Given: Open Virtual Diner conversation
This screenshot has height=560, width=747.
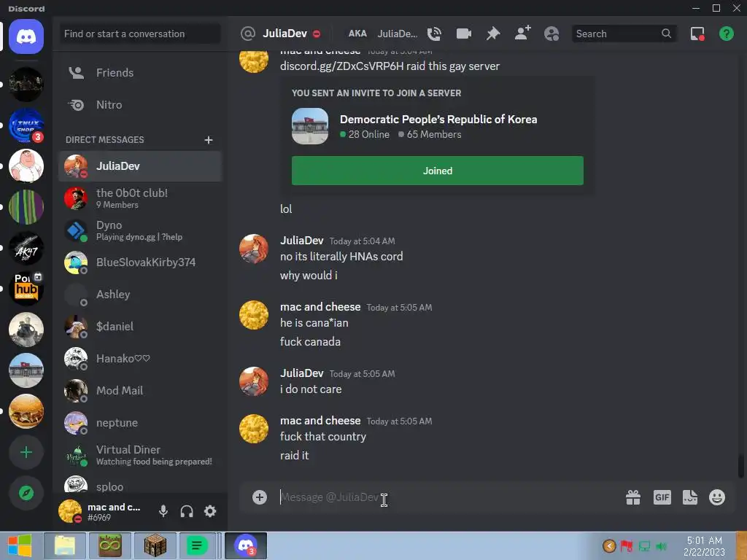Looking at the screenshot, I should pos(140,455).
